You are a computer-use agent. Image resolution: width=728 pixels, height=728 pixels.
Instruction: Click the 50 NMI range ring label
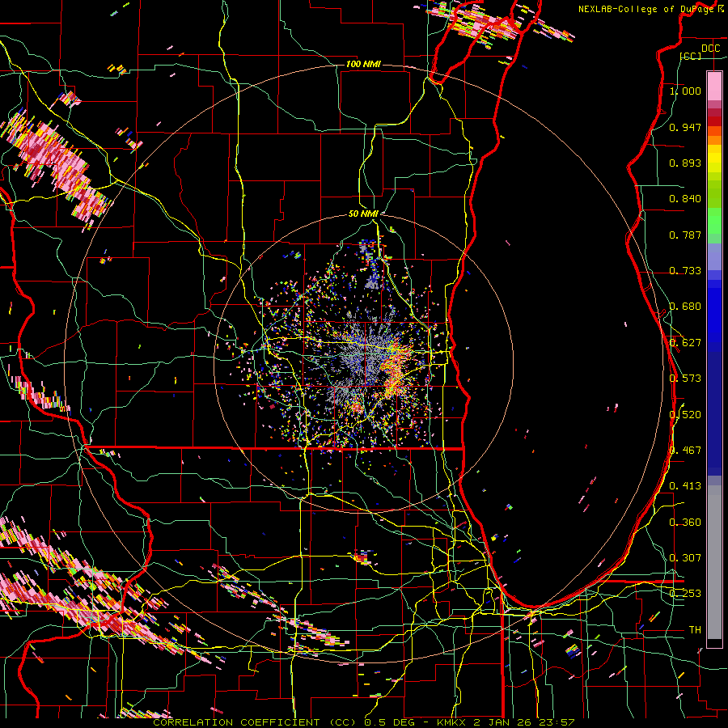coord(363,214)
